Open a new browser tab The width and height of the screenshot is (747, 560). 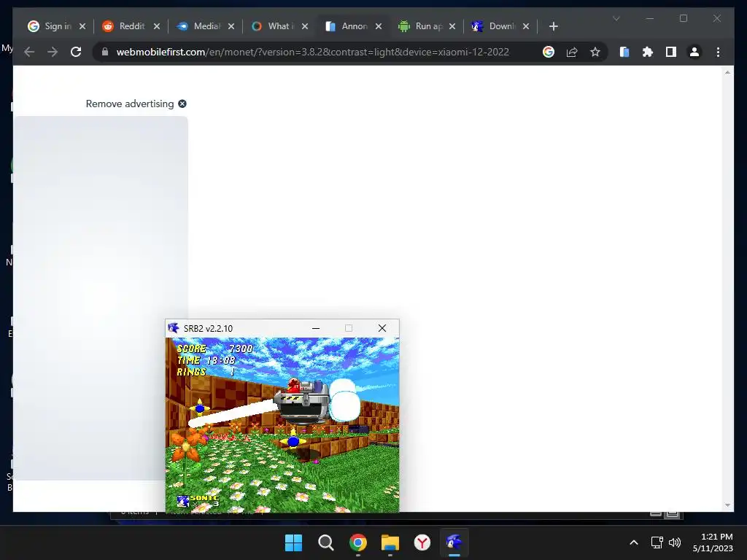tap(553, 26)
